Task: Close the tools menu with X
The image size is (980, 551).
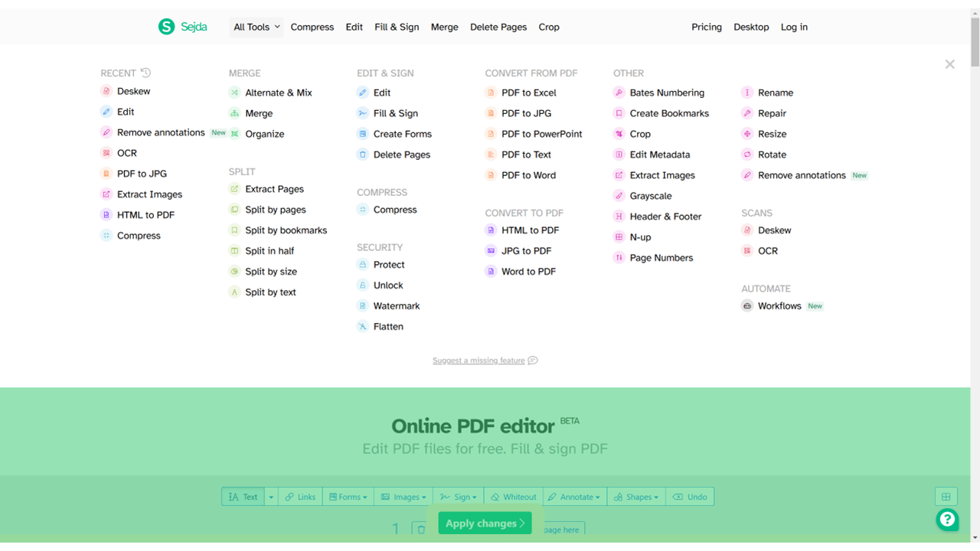Action: [x=949, y=64]
